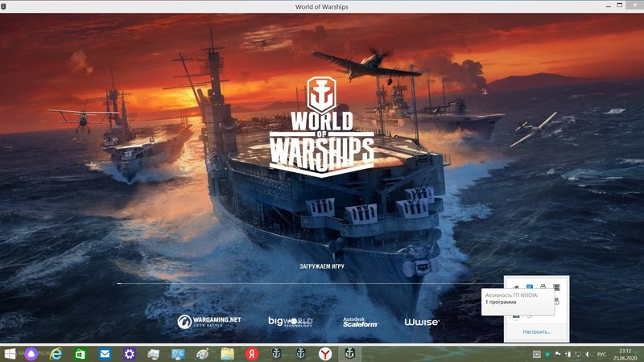Open the green Kaspersky shield tray icon
The image size is (644, 362).
(x=547, y=354)
